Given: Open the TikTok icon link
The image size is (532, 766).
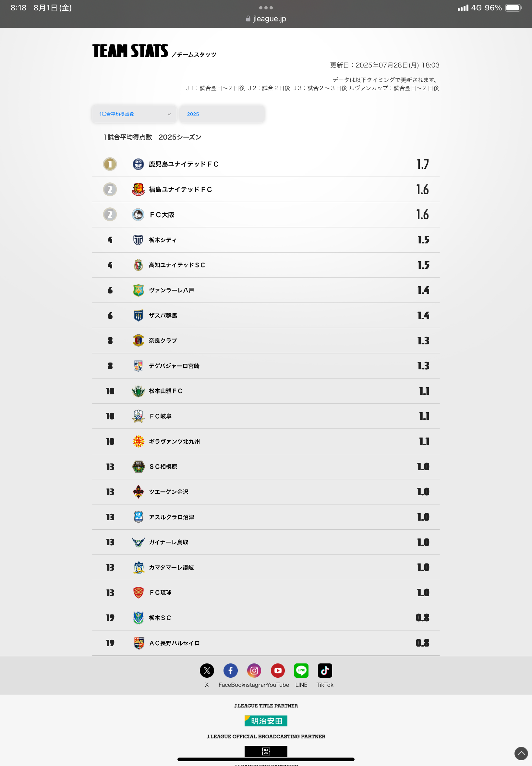Looking at the screenshot, I should point(325,670).
